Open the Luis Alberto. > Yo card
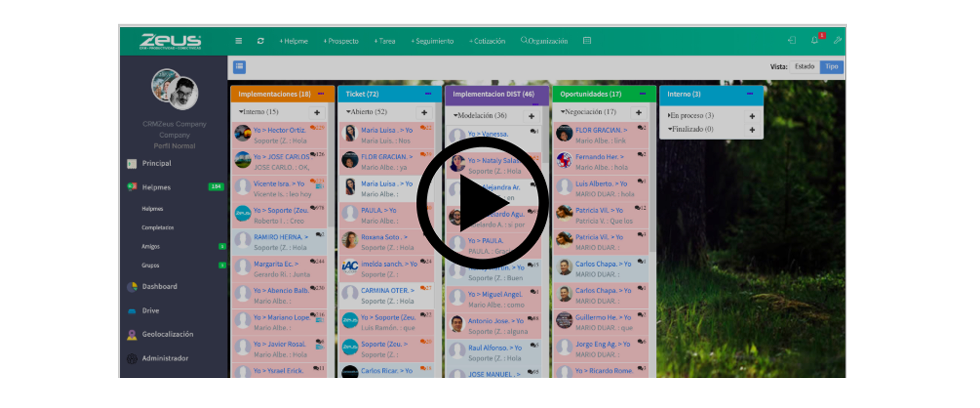Screen dimensions: 980x408 [x=601, y=189]
